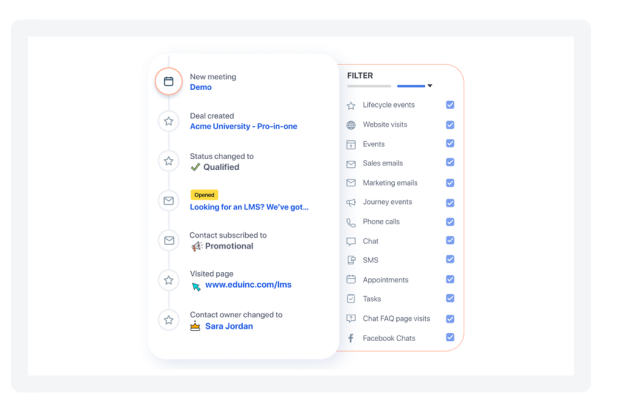Click the star icon next to Deal created

coord(169,121)
